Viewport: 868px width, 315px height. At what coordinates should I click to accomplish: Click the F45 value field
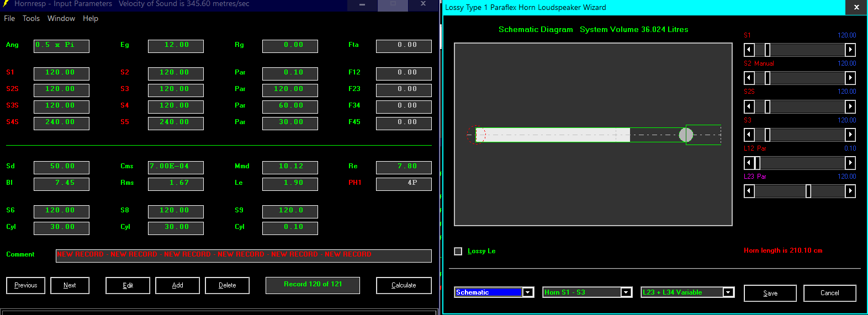404,123
